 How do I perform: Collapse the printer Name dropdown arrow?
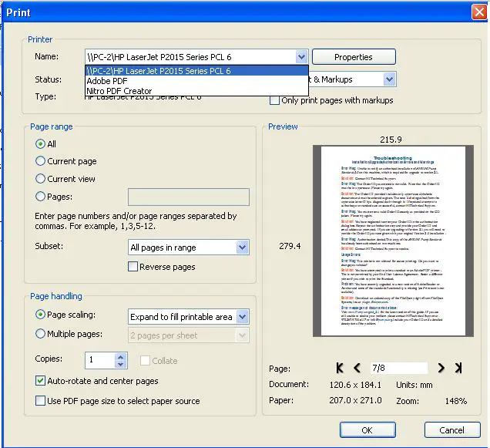pyautogui.click(x=301, y=57)
